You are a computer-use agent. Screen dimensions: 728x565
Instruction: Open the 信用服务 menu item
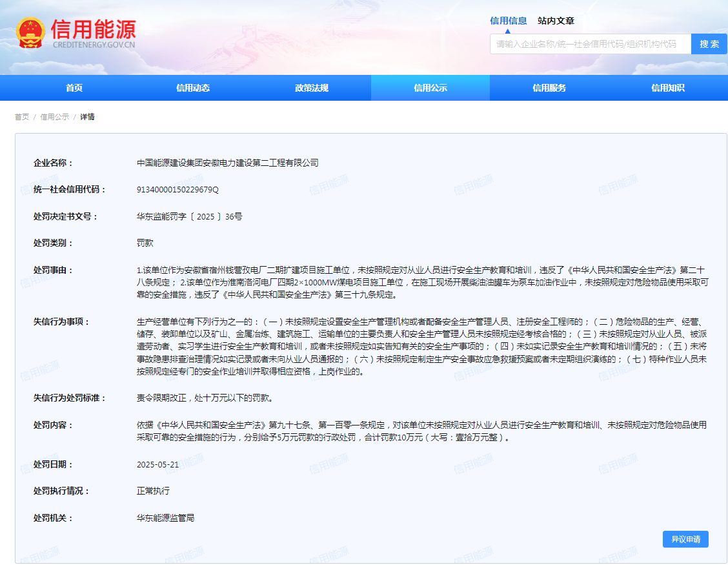tap(549, 88)
